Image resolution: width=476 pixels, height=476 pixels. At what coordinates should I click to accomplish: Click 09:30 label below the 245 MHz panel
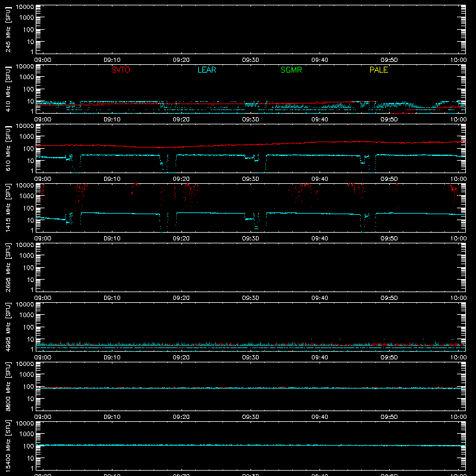pos(250,60)
